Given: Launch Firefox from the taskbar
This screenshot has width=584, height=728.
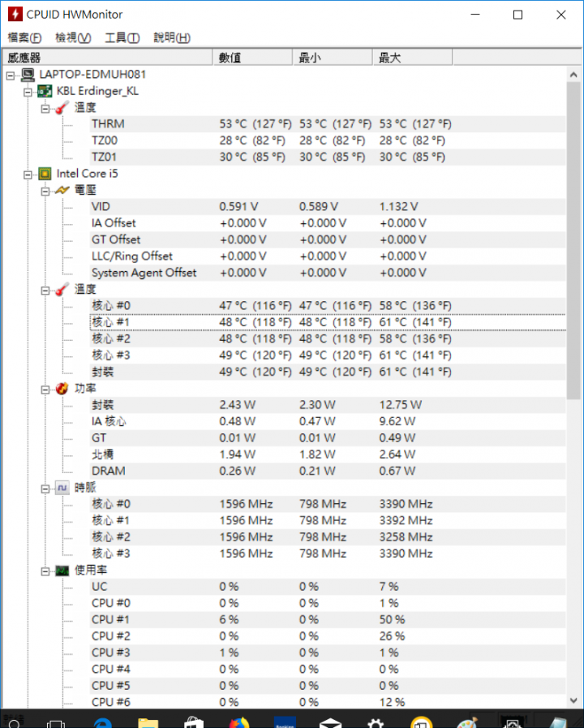Looking at the screenshot, I should [x=239, y=723].
